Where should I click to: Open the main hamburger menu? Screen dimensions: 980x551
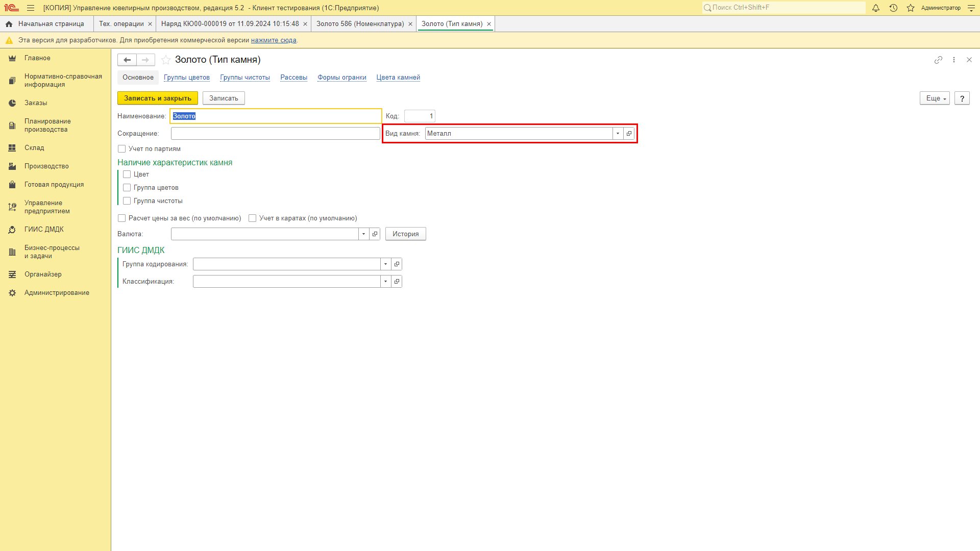tap(31, 8)
